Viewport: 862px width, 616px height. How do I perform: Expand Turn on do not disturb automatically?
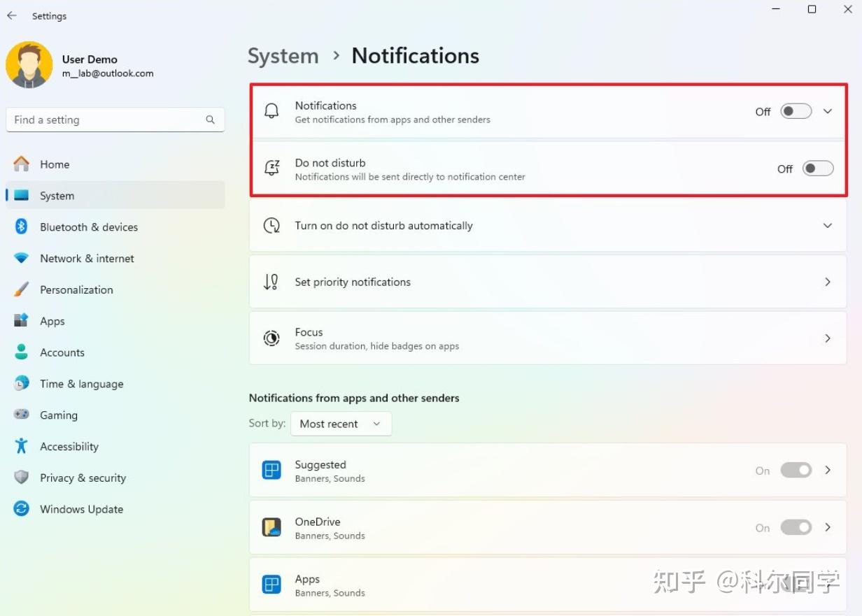[x=828, y=225]
